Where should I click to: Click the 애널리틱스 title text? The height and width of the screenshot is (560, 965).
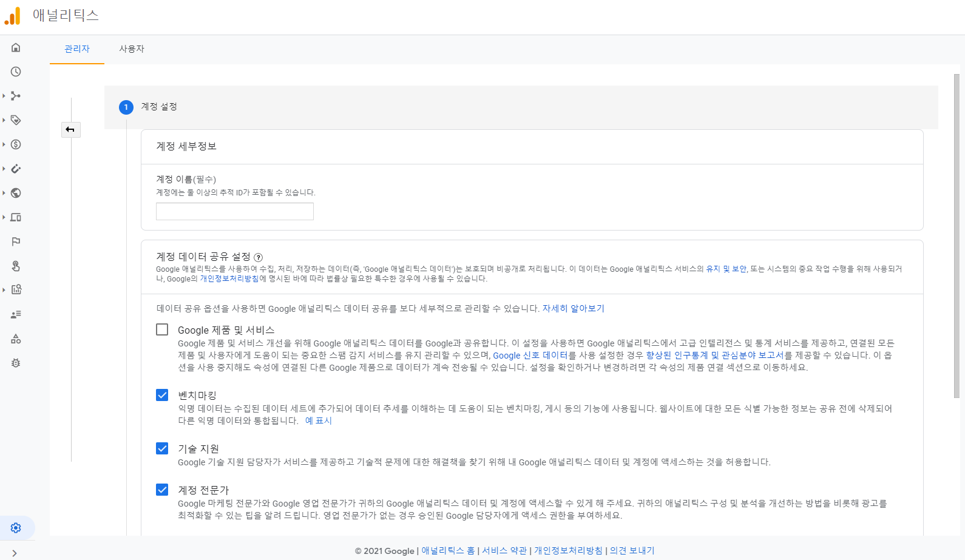tap(66, 15)
